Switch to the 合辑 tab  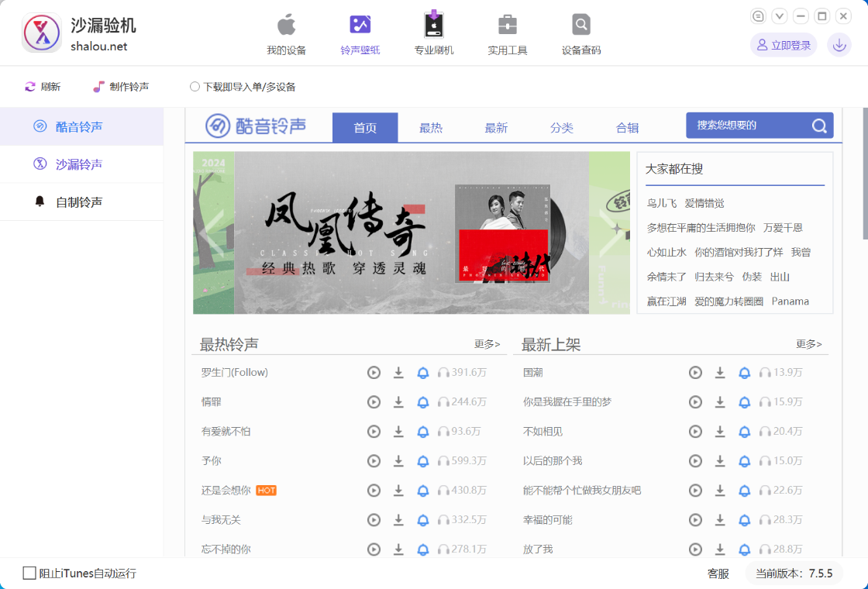(x=627, y=128)
